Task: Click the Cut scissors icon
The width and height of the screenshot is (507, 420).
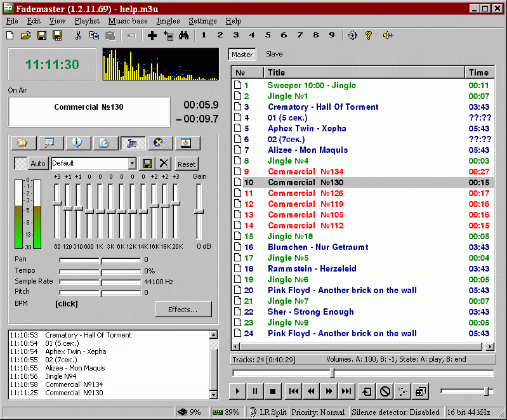Action: tap(78, 36)
